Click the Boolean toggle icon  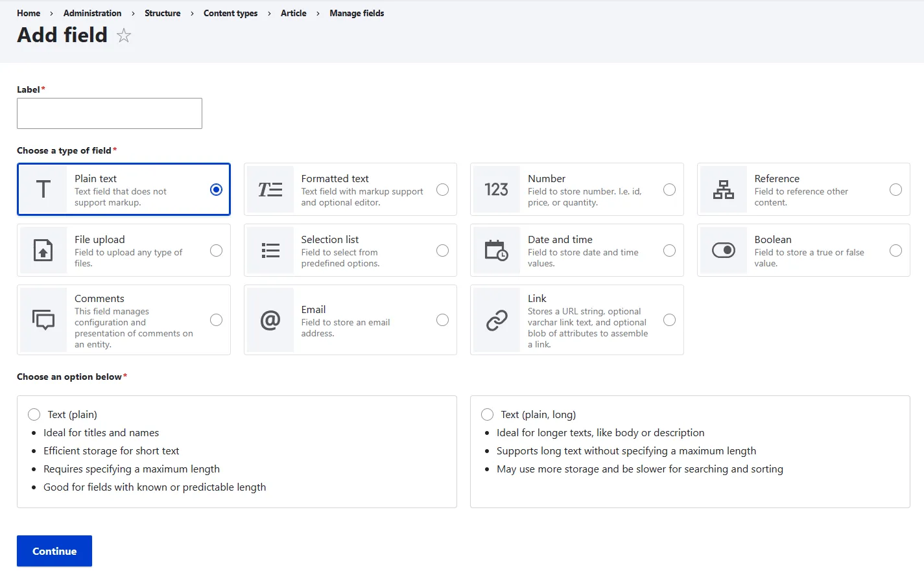click(724, 250)
